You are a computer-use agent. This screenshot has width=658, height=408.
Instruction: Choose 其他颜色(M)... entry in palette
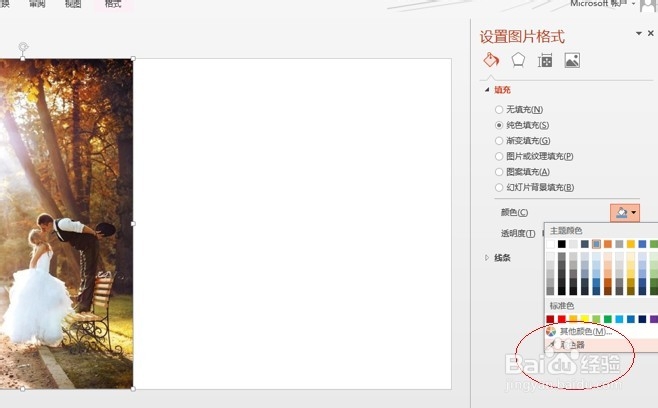tap(601, 332)
